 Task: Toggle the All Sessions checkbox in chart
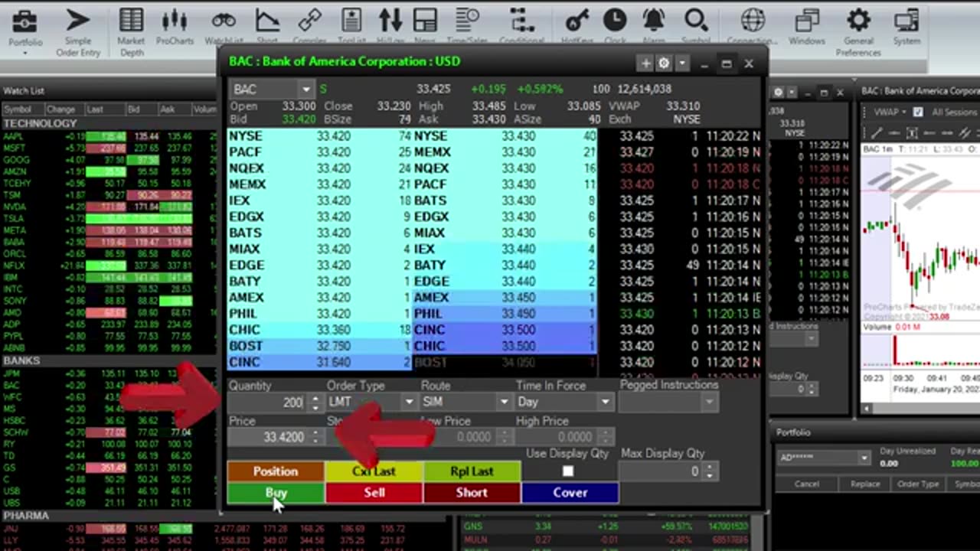(x=917, y=112)
